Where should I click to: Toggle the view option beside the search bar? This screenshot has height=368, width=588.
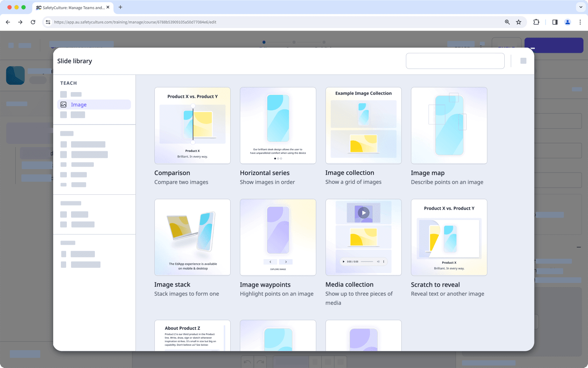point(523,61)
